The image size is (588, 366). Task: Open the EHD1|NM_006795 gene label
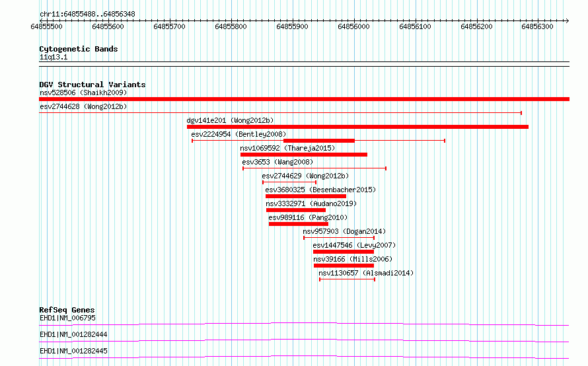pyautogui.click(x=67, y=318)
